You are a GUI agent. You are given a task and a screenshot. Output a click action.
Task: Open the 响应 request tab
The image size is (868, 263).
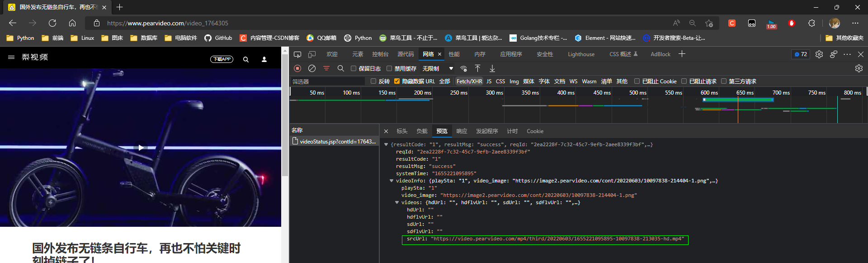[462, 131]
